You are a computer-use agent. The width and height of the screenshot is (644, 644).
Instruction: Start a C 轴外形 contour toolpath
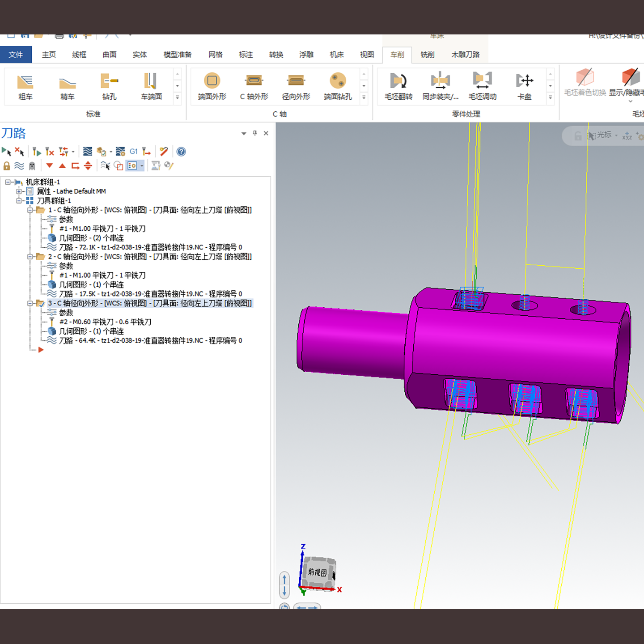pyautogui.click(x=254, y=87)
